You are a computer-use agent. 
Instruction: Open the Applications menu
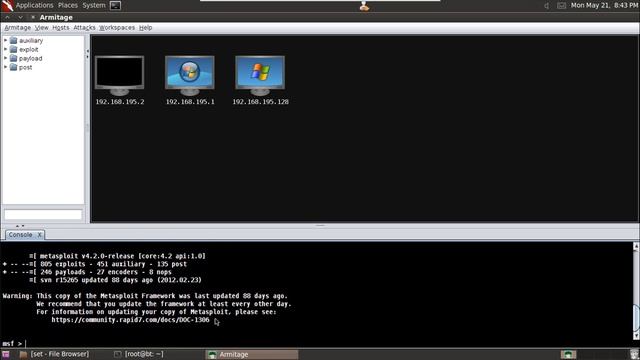(x=35, y=5)
